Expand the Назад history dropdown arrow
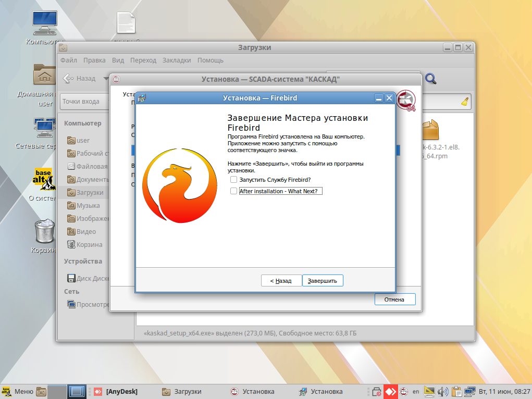The width and height of the screenshot is (532, 399). pyautogui.click(x=106, y=79)
